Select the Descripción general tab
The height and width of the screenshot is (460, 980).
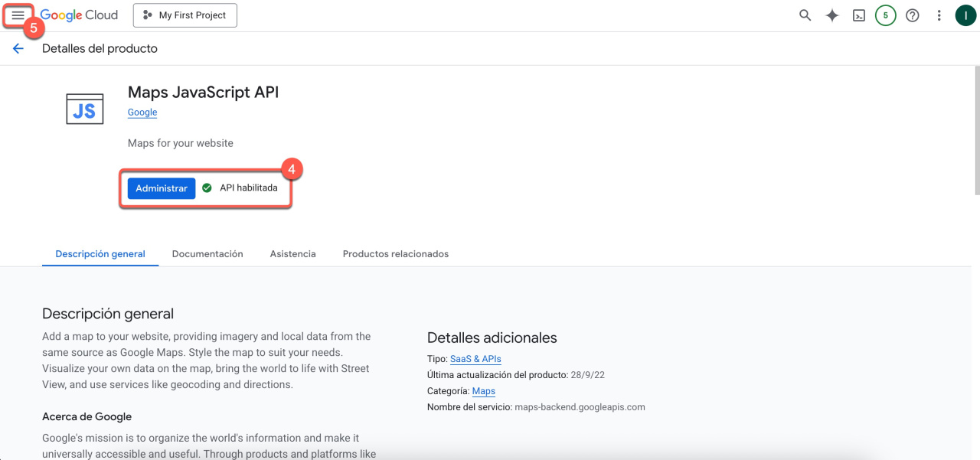[100, 254]
